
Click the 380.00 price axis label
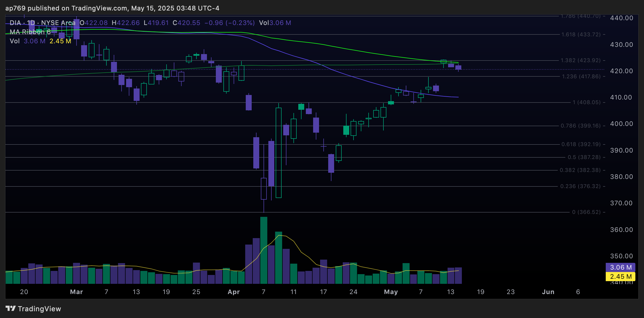622,176
